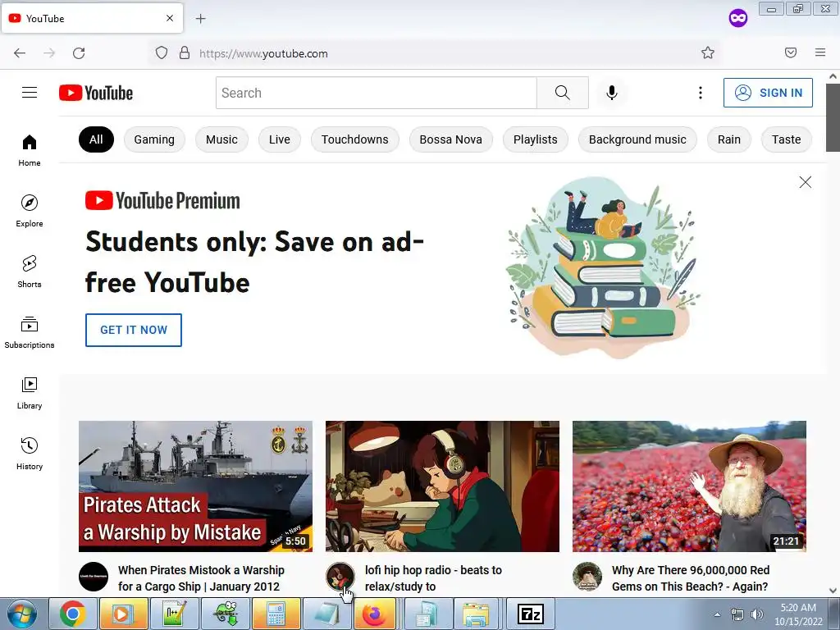Viewport: 840px width, 630px height.
Task: Open Firefox from the taskbar
Action: tap(375, 614)
